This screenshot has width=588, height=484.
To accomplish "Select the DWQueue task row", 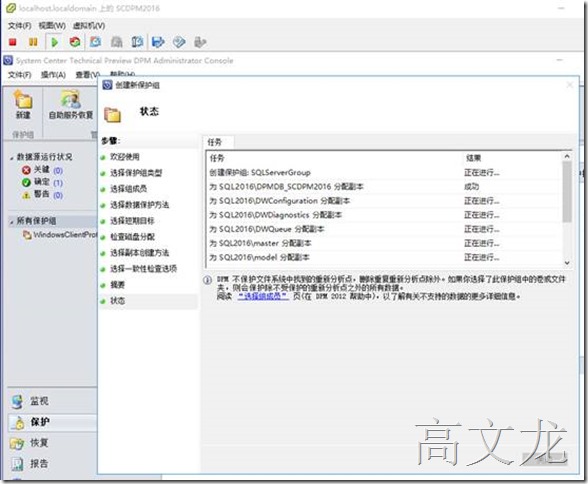I will pyautogui.click(x=384, y=229).
